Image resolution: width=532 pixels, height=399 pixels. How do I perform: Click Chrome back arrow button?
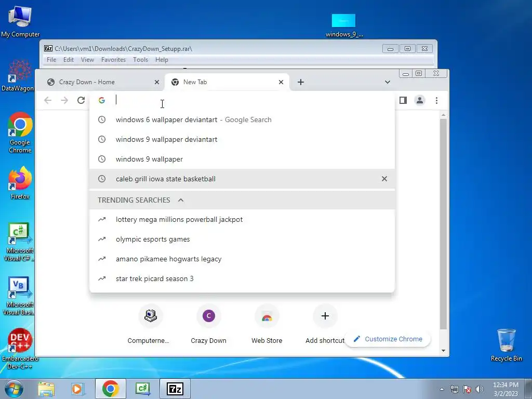click(x=48, y=100)
